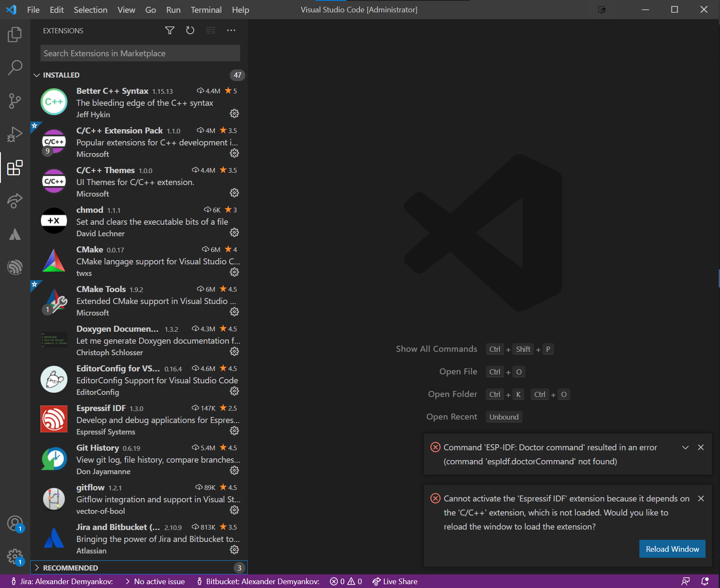Viewport: 720px width, 588px height.
Task: Expand the ESP-IDF Doctor error notification
Action: pos(685,447)
